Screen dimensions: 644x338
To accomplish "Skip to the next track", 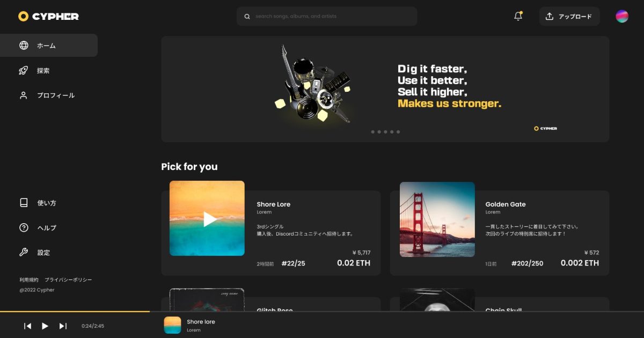I will pyautogui.click(x=63, y=326).
